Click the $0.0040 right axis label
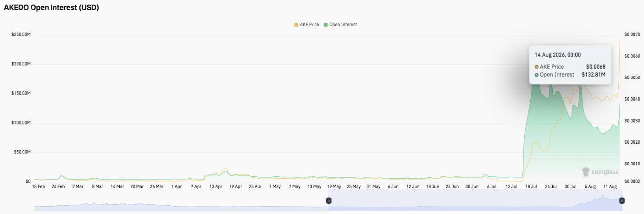 pyautogui.click(x=631, y=99)
